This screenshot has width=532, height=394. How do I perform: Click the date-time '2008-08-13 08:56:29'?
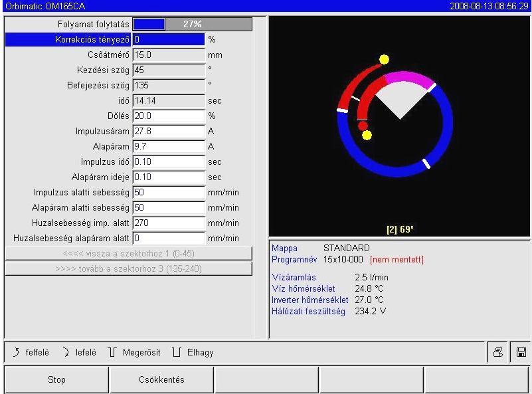coord(489,6)
